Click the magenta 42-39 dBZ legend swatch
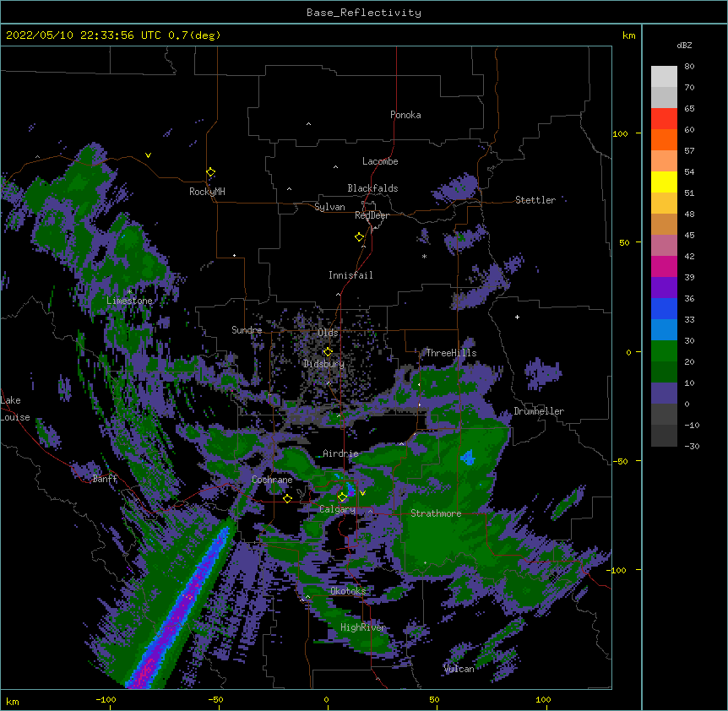Screen dimensions: 728x711 [x=664, y=266]
